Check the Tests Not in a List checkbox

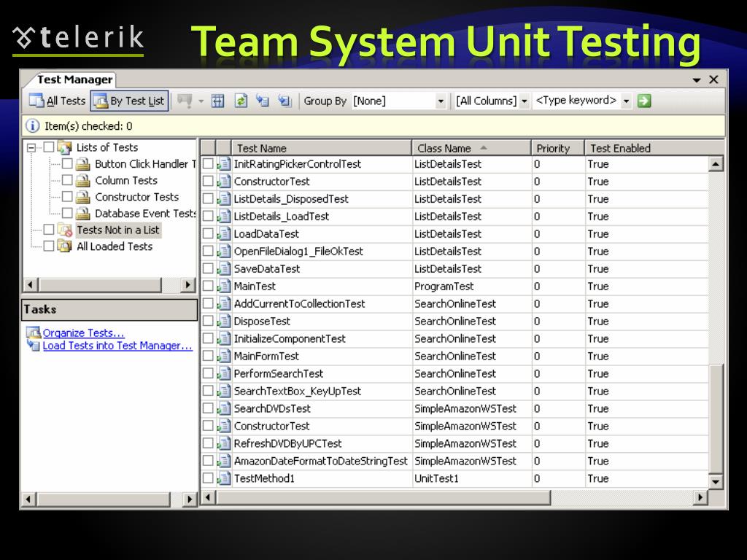pyautogui.click(x=49, y=230)
